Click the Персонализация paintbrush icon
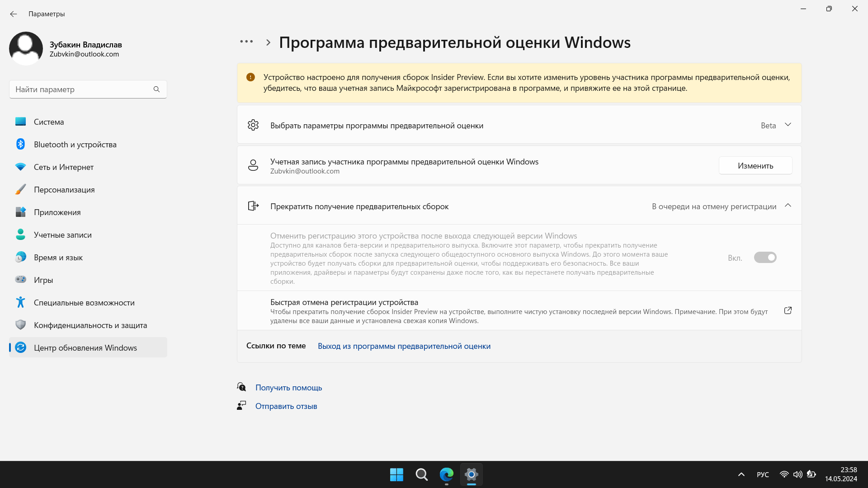Image resolution: width=868 pixels, height=488 pixels. [20, 189]
